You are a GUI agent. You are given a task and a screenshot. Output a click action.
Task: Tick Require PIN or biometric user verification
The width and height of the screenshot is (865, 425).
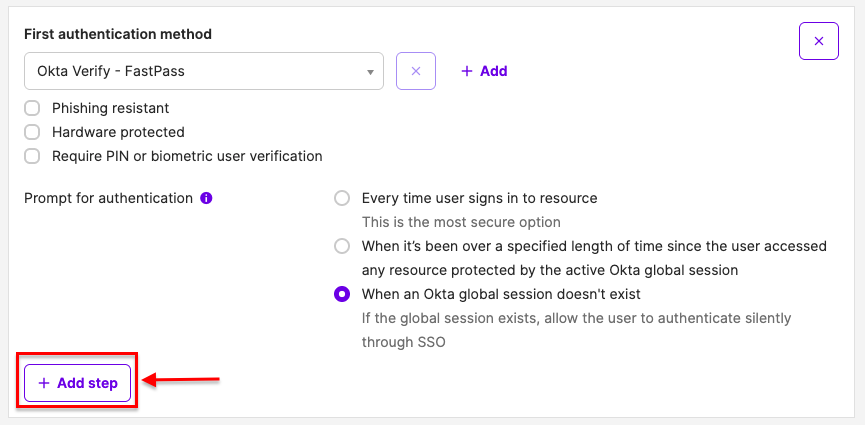tap(32, 156)
